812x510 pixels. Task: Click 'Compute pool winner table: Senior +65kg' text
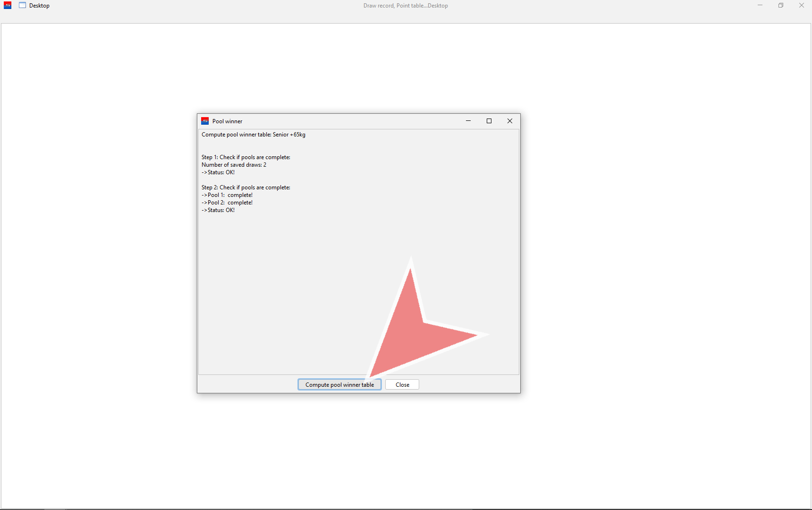coord(254,135)
